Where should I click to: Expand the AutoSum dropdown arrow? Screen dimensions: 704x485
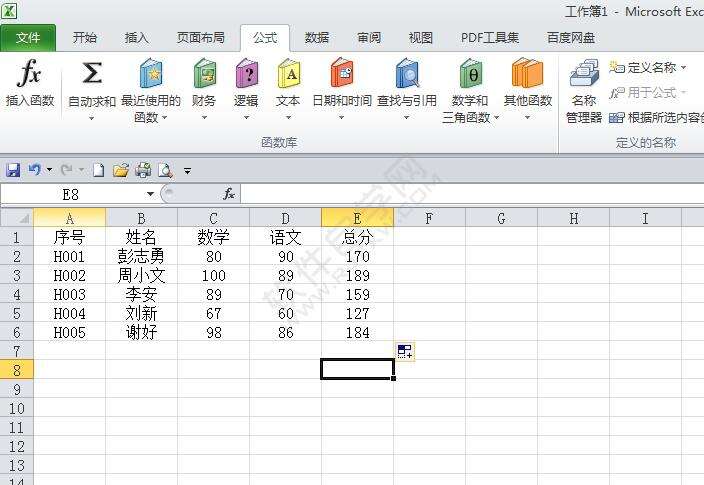click(92, 118)
